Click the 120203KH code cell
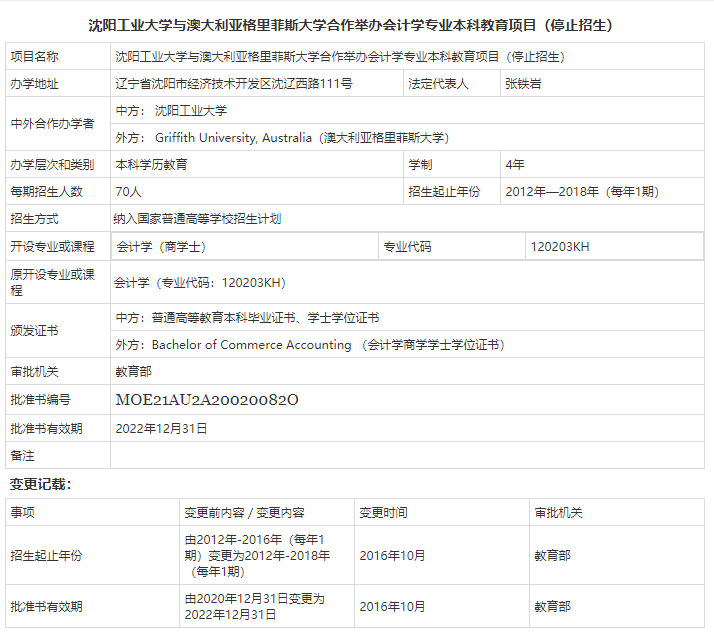Screen dimensions: 714x634 [x=614, y=246]
